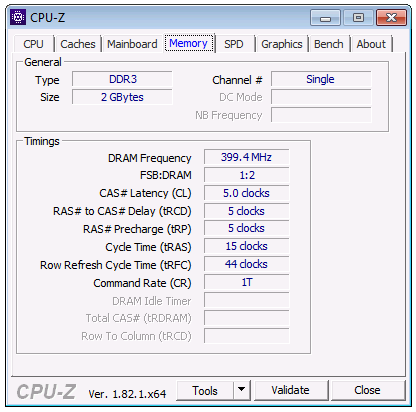
Task: Open the Mainboard tab
Action: pyautogui.click(x=132, y=44)
